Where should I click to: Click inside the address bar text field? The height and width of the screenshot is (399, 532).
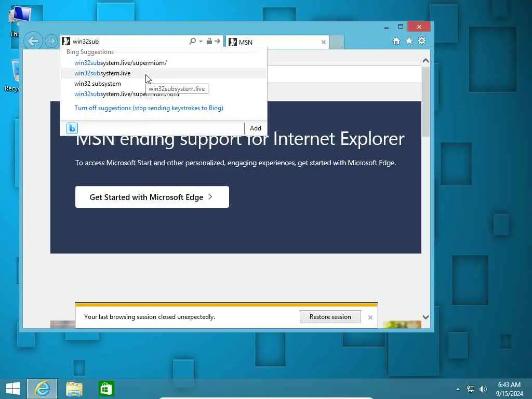[129, 42]
